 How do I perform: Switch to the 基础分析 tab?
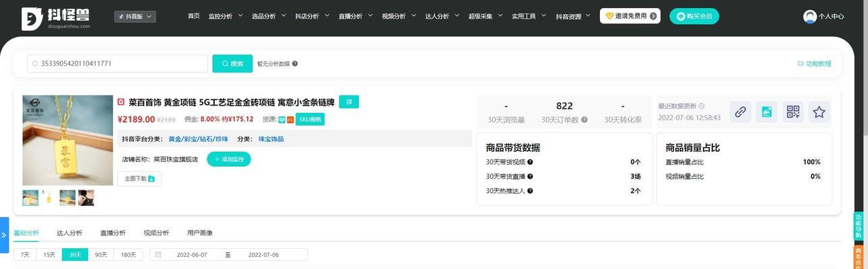point(26,233)
